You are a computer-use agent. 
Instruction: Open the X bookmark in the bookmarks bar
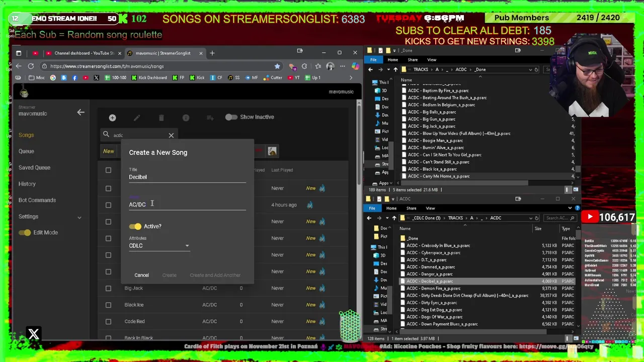pos(96,78)
